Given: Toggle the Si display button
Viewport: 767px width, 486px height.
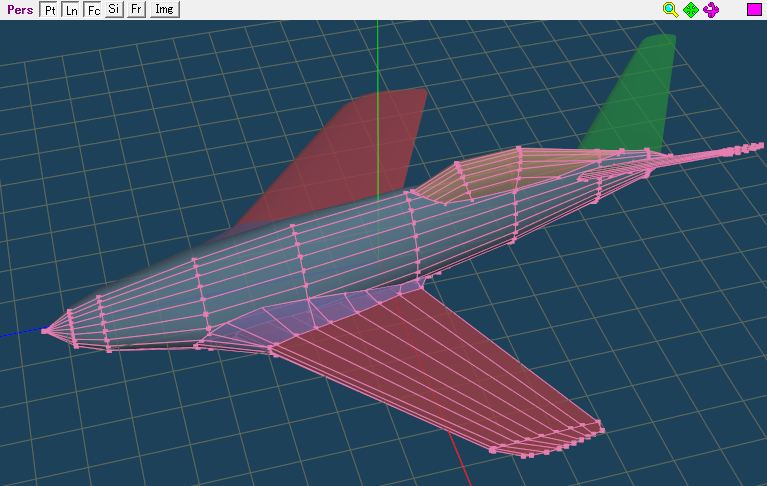Looking at the screenshot, I should (x=114, y=9).
